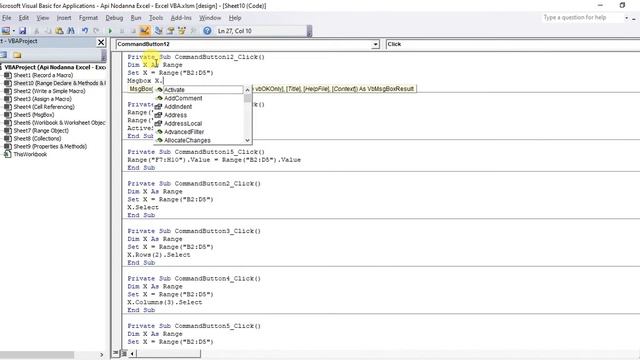Open the Run menu

(x=136, y=18)
